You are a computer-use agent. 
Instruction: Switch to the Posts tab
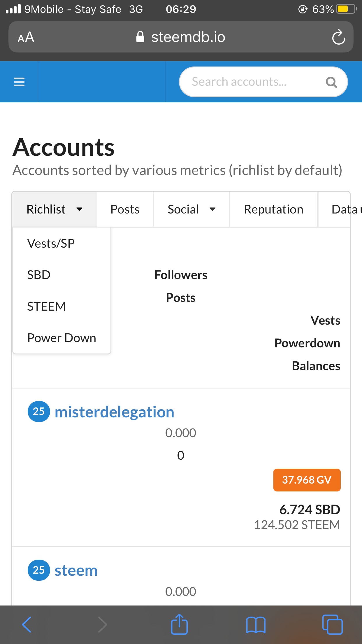coord(125,209)
